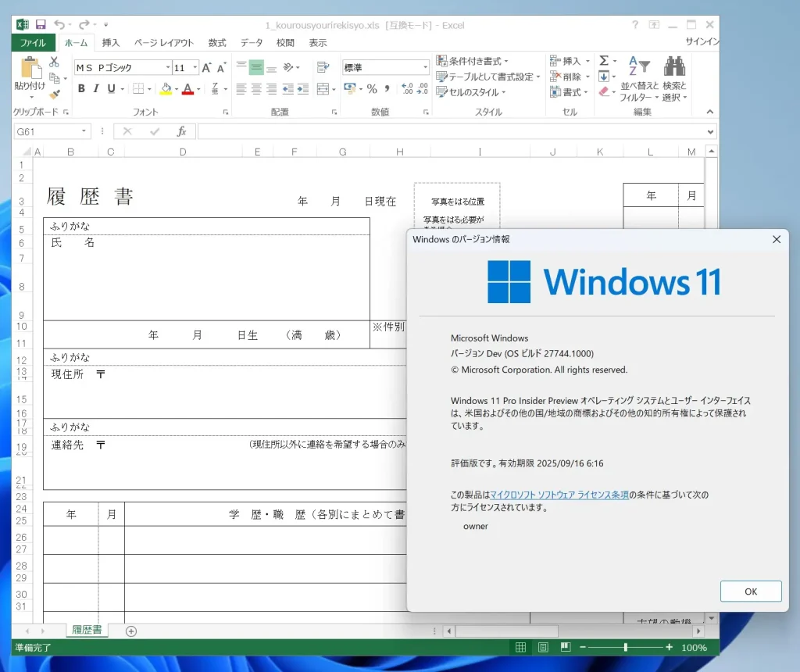This screenshot has width=800, height=672.
Task: Click the Paste (貼り付け) clipboard icon
Action: click(x=30, y=68)
